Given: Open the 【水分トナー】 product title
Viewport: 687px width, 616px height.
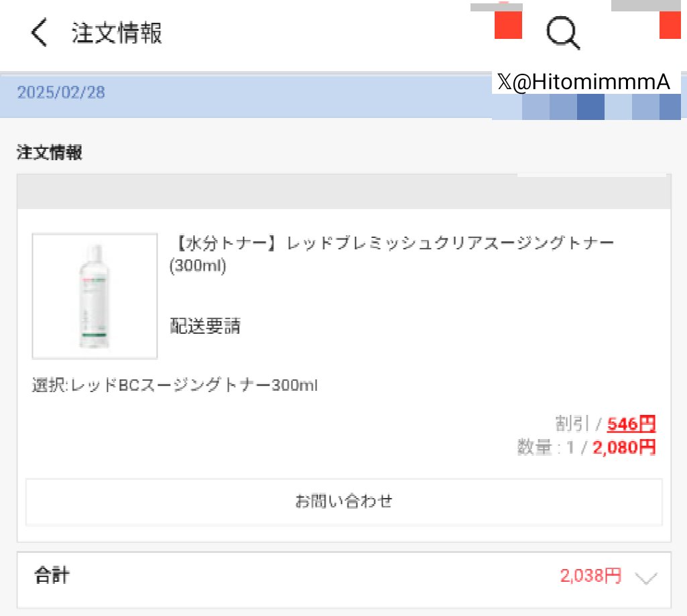Looking at the screenshot, I should pyautogui.click(x=391, y=253).
